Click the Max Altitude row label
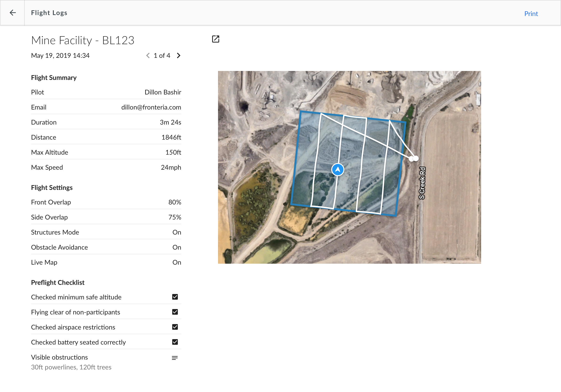 click(50, 152)
